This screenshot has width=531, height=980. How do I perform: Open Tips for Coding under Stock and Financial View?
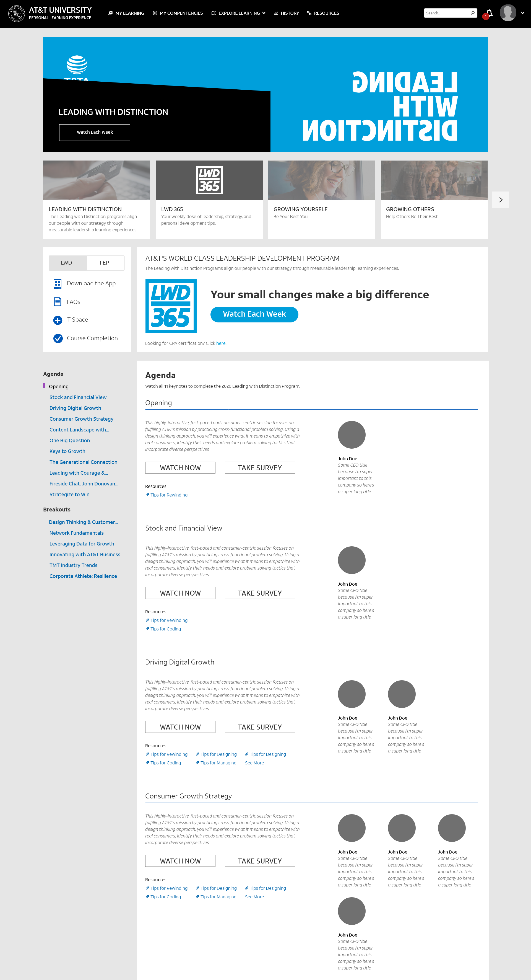pyautogui.click(x=163, y=629)
